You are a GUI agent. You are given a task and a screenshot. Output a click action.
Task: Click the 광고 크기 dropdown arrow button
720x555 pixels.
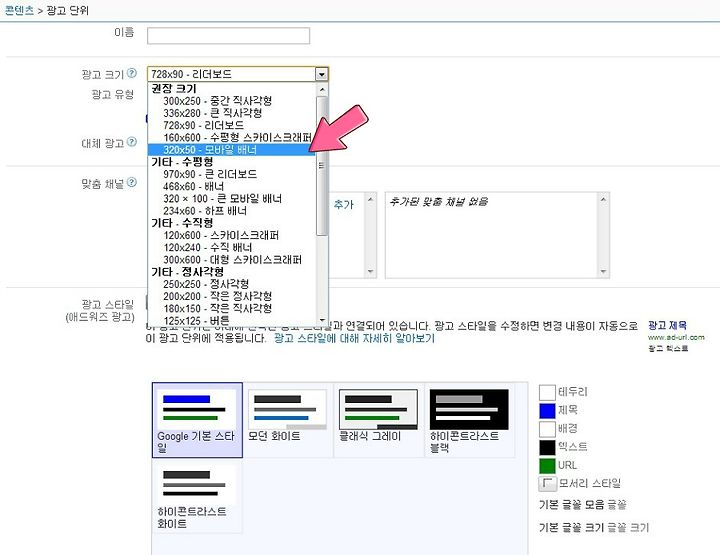point(321,74)
